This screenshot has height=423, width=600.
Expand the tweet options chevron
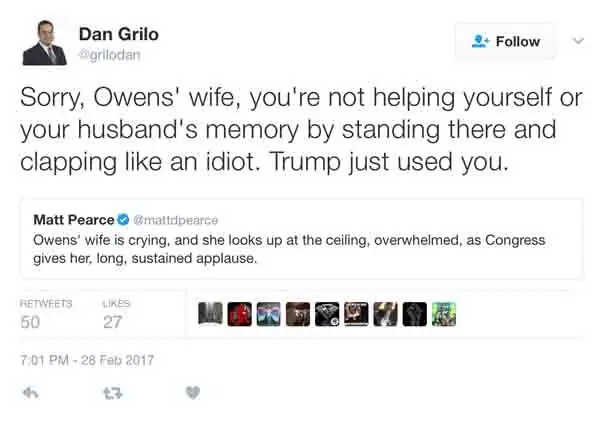(x=578, y=40)
